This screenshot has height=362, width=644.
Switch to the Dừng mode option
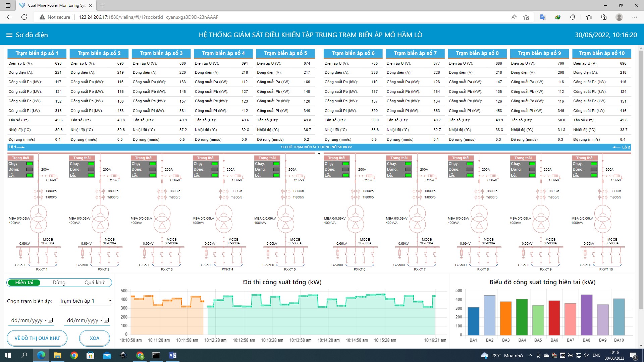[59, 283]
